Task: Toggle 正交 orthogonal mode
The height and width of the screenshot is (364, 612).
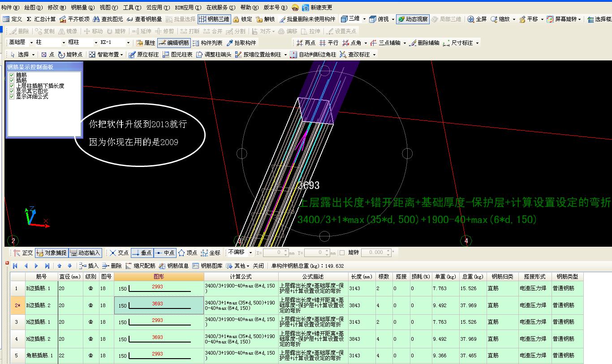Action: (x=24, y=253)
